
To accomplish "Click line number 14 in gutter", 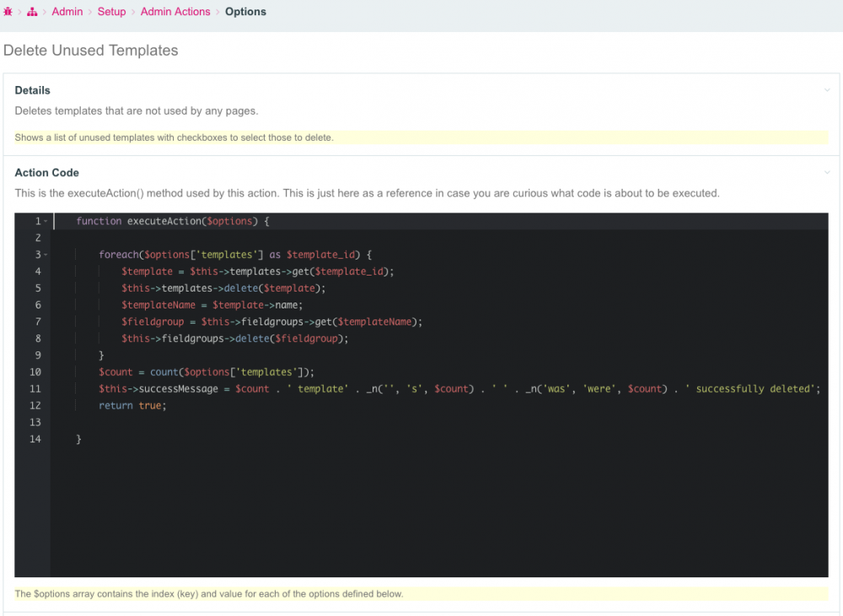I will tap(35, 439).
